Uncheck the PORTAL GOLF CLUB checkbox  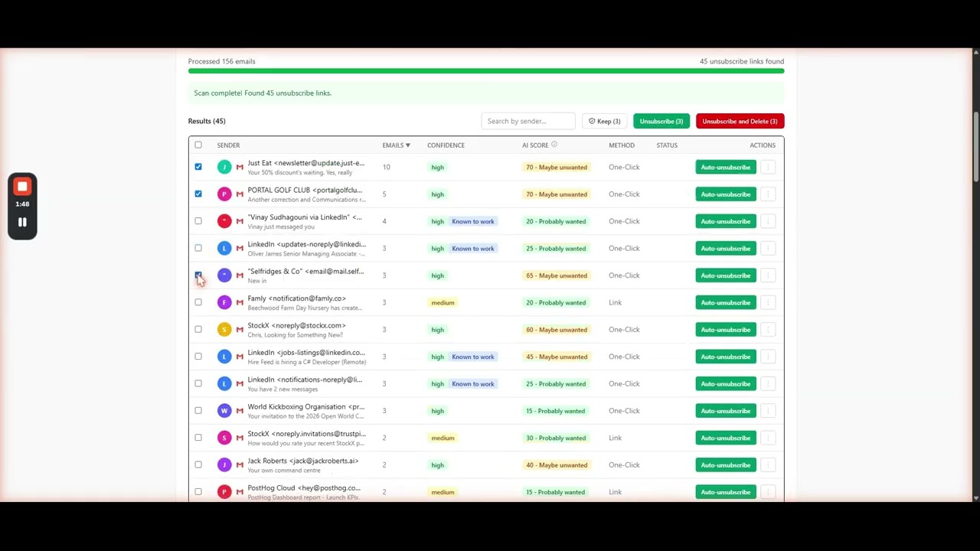click(x=198, y=194)
